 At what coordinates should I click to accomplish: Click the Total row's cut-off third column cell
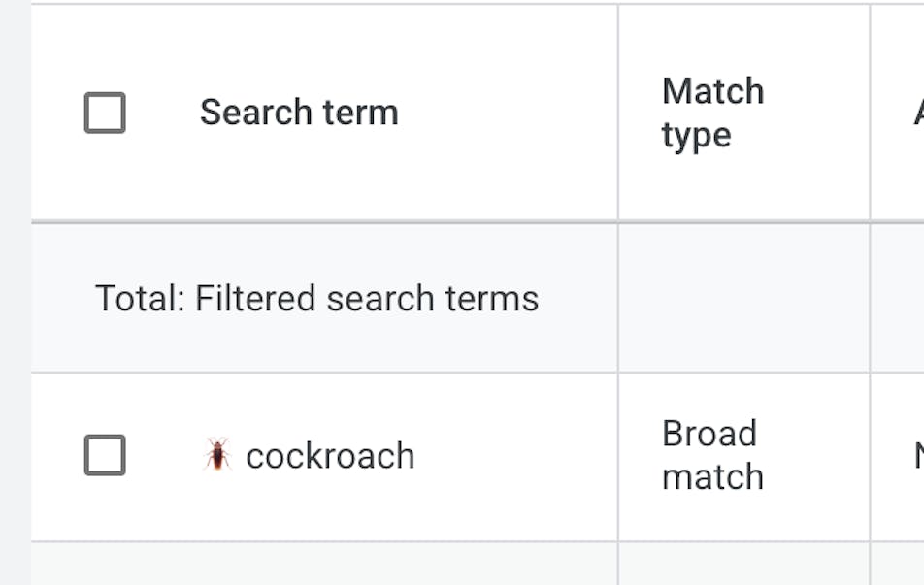898,298
